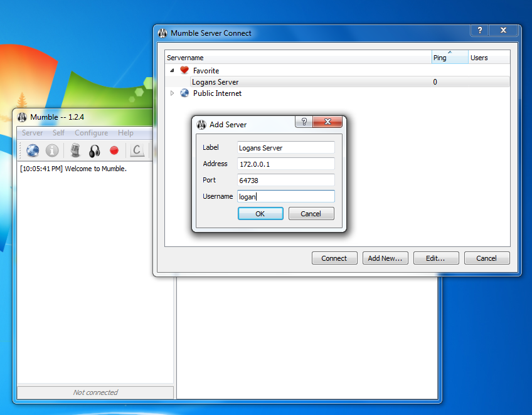Click Mumble logo in main window title bar
This screenshot has width=532, height=415.
tap(22, 117)
